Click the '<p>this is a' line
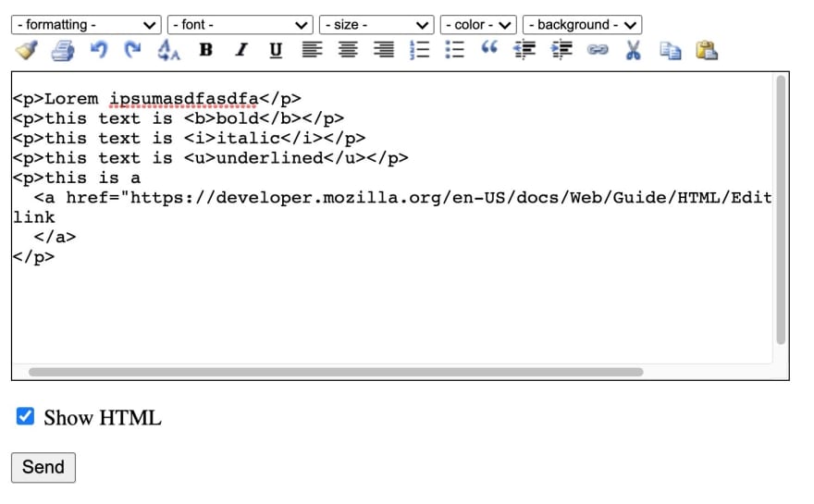Viewport: 814px width, 504px height. tap(77, 178)
